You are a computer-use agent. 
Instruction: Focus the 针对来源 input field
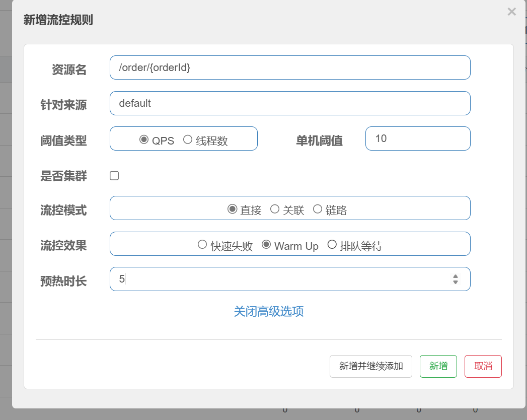coord(290,103)
